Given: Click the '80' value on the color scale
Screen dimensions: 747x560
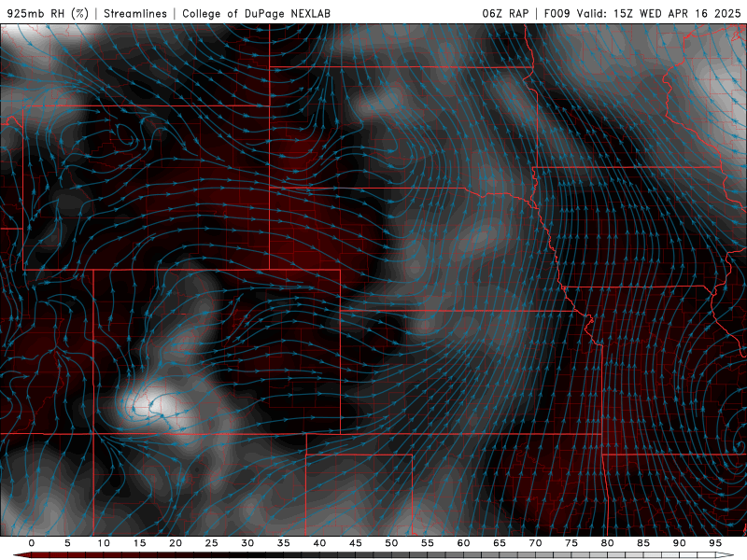Looking at the screenshot, I should (607, 543).
